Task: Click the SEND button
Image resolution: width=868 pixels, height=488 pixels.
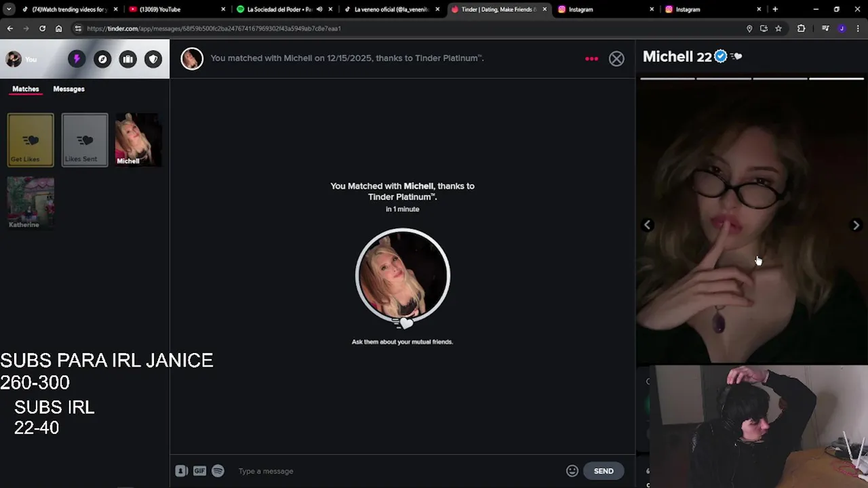Action: [604, 471]
